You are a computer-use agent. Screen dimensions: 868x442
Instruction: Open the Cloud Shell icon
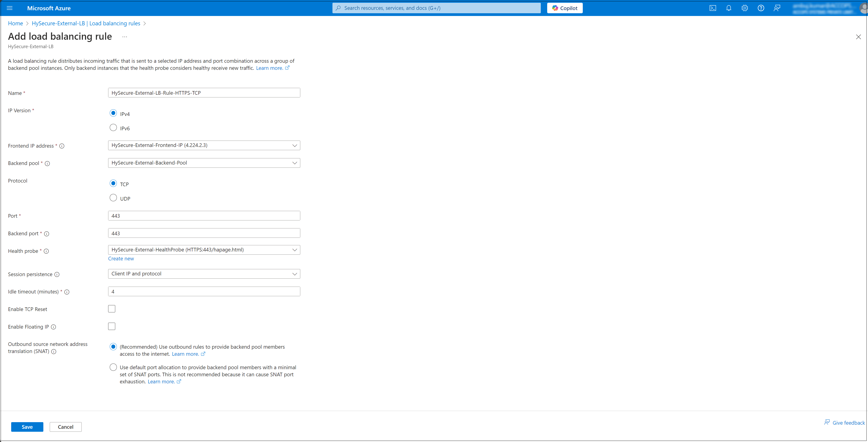pos(713,8)
